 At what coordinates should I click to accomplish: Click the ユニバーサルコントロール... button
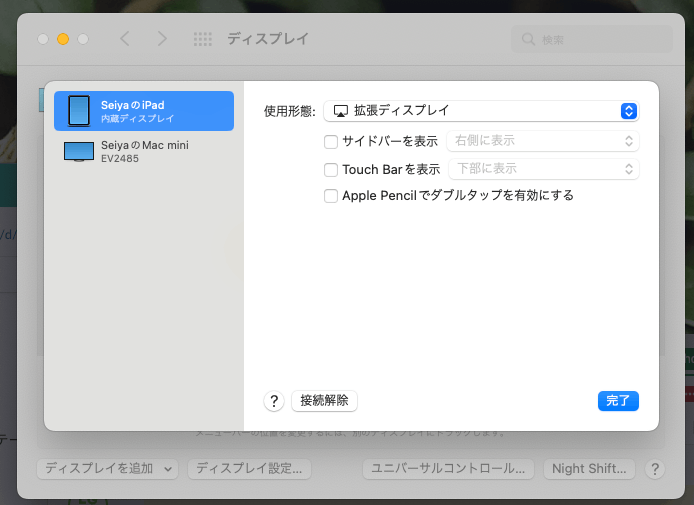click(448, 469)
